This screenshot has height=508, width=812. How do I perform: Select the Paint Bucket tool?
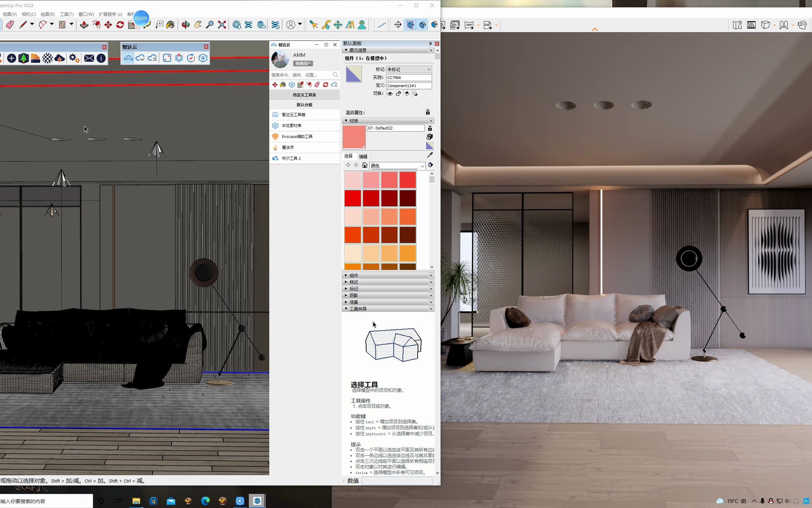pyautogui.click(x=171, y=25)
